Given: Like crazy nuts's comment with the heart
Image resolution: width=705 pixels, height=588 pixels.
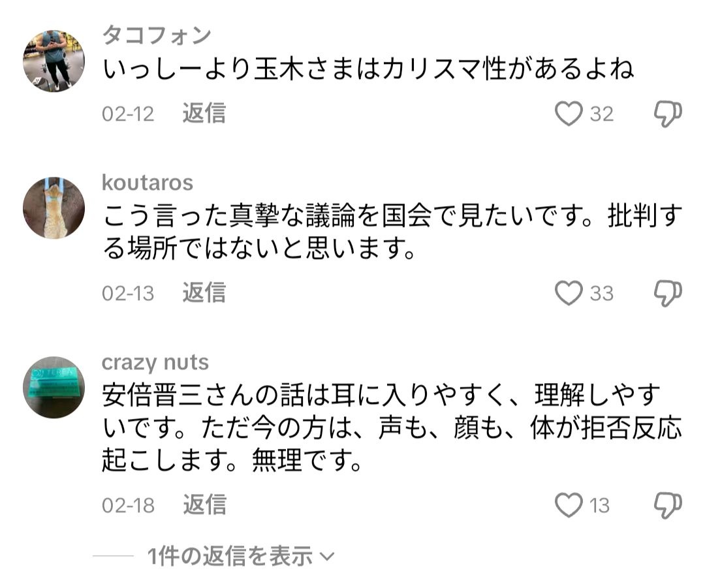Looking at the screenshot, I should point(569,504).
